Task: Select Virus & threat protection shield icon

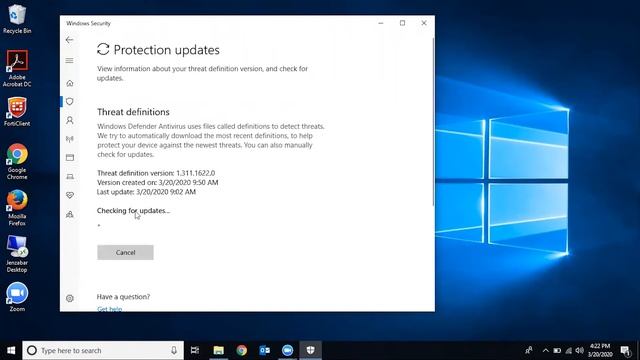Action: click(70, 101)
